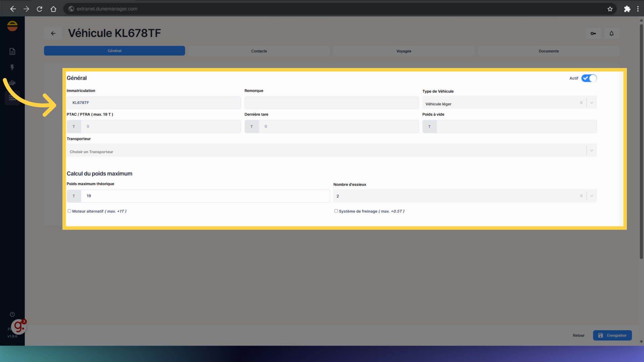This screenshot has width=644, height=362.
Task: Click the lightning bolt sidebar icon
Action: pos(12,67)
